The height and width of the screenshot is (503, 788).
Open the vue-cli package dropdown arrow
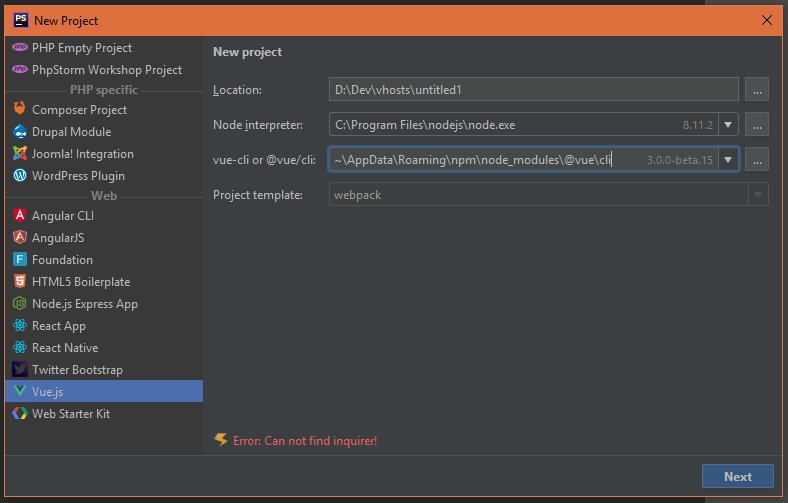click(x=728, y=160)
